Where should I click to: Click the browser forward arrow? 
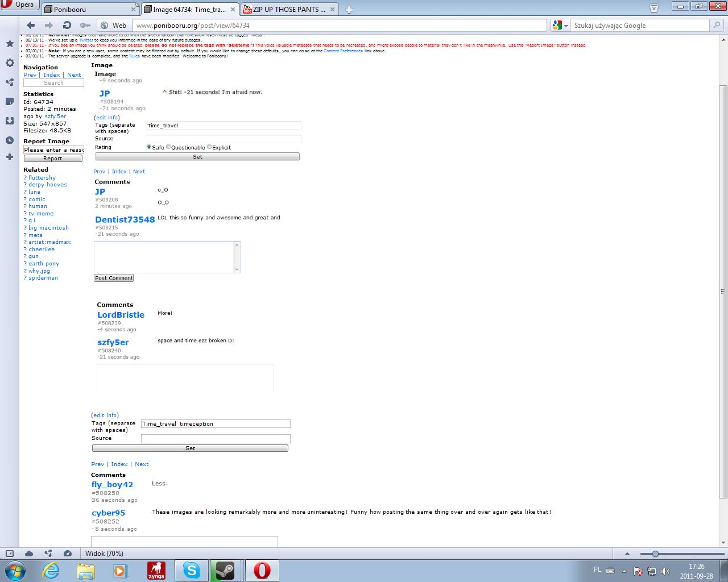[x=49, y=25]
